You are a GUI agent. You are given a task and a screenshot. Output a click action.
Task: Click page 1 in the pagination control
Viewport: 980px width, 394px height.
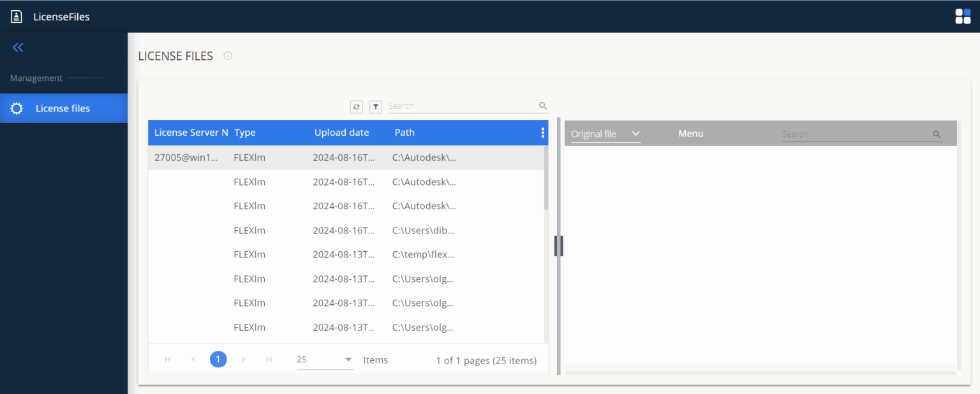(x=218, y=360)
